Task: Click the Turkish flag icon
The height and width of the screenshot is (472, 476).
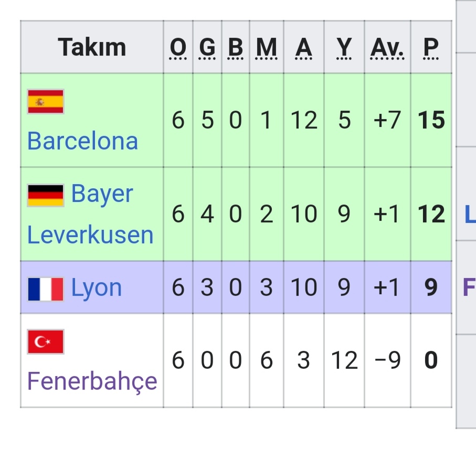Action: tap(46, 341)
